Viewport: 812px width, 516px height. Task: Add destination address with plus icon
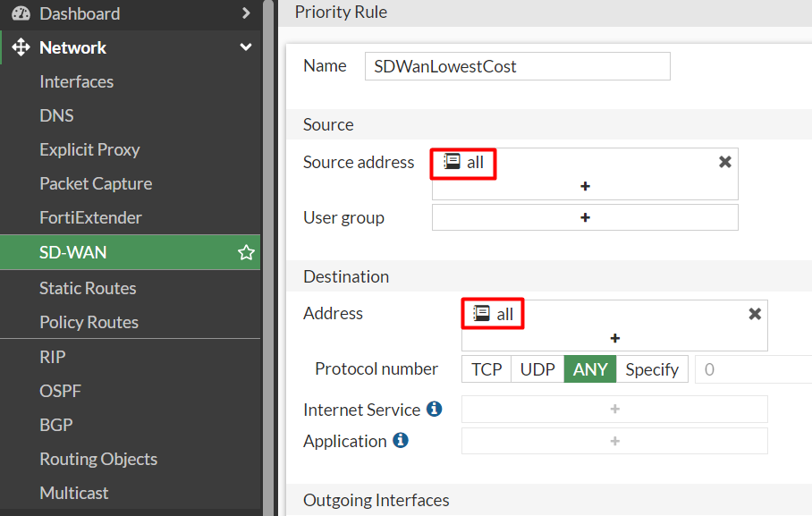point(614,338)
